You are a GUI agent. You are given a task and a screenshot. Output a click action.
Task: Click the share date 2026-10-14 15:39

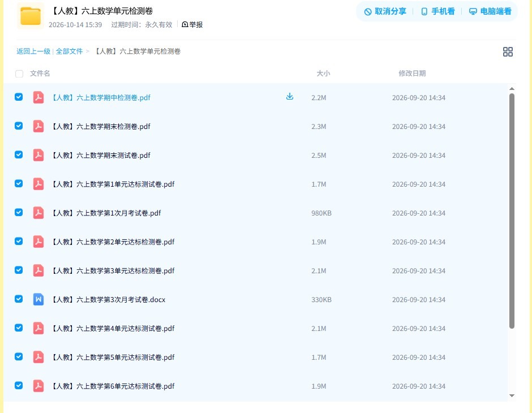[75, 25]
